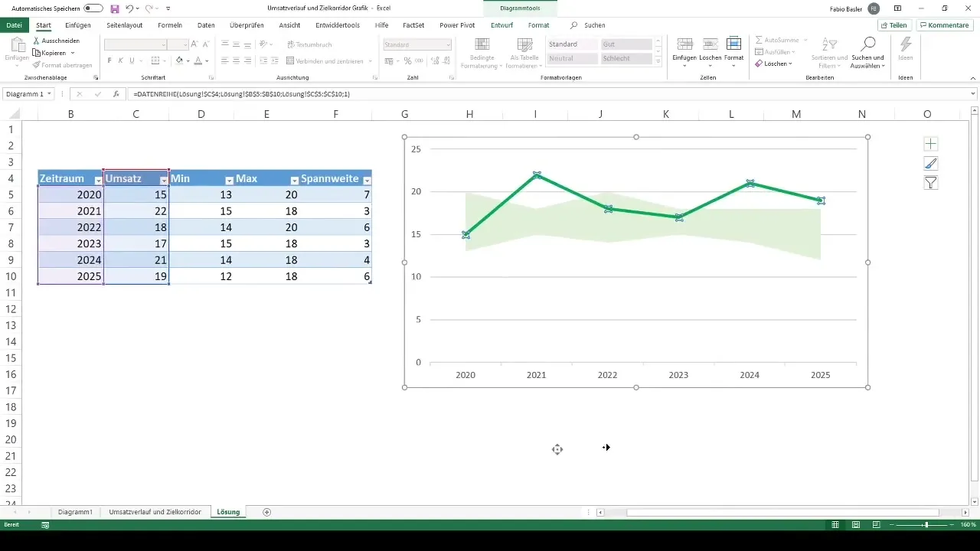980x551 pixels.
Task: Click the Save icon in title bar
Action: click(115, 8)
